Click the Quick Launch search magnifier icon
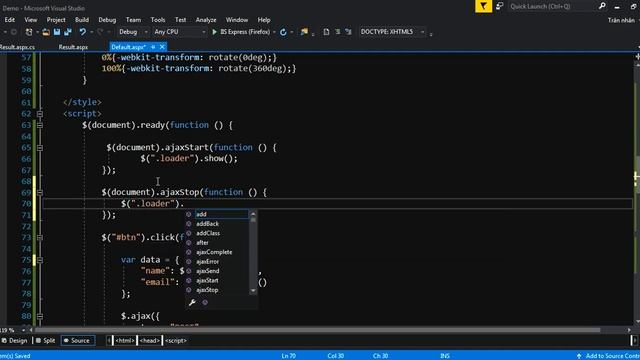Viewport: 640px width, 360px height. (602, 6)
